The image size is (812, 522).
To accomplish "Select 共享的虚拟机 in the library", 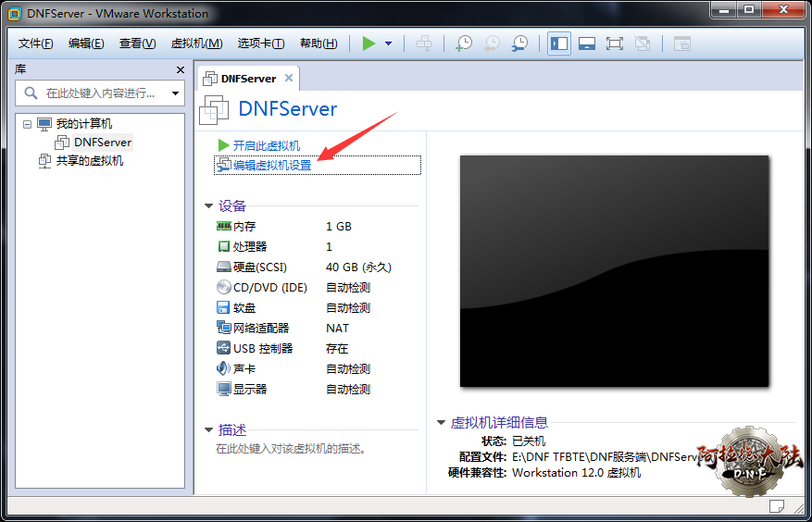I will (x=89, y=161).
